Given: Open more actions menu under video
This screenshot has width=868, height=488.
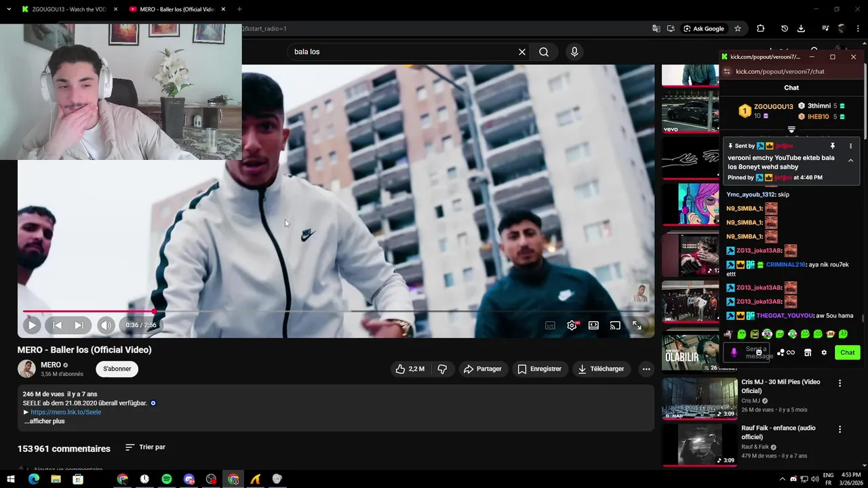Looking at the screenshot, I should pyautogui.click(x=646, y=369).
